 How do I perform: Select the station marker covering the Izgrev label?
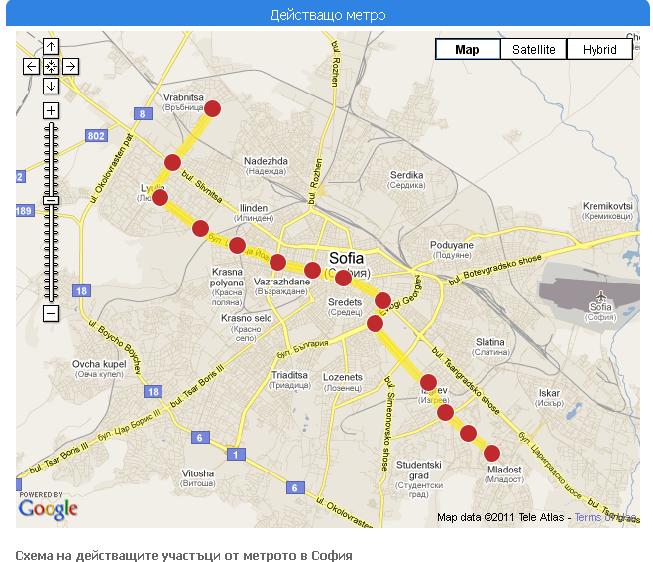pos(429,382)
